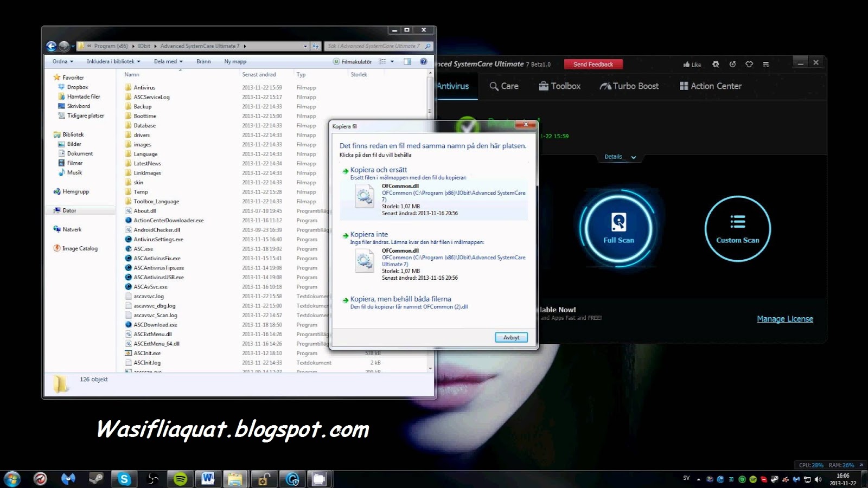Open Spotify from the taskbar
Screen dimensions: 868x488
click(180, 479)
